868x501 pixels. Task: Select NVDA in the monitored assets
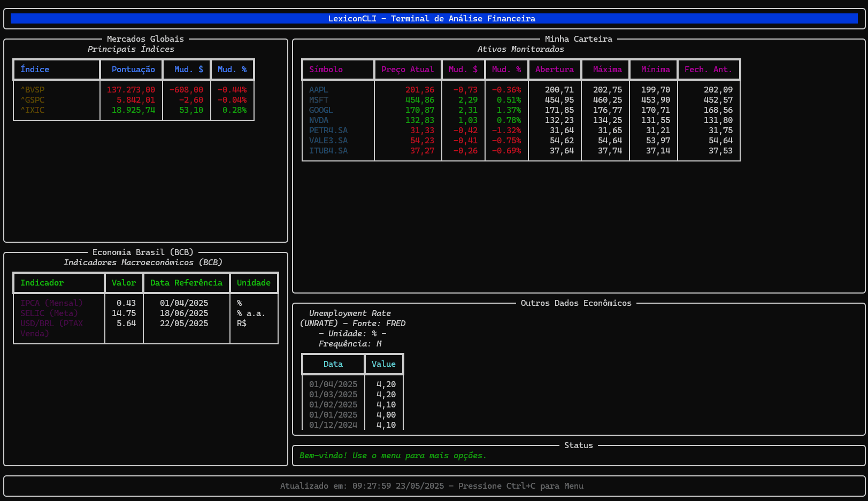(319, 120)
